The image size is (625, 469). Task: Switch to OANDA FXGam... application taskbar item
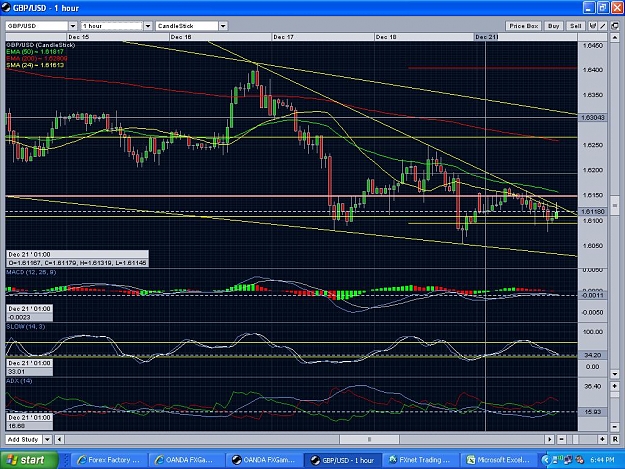[263, 460]
